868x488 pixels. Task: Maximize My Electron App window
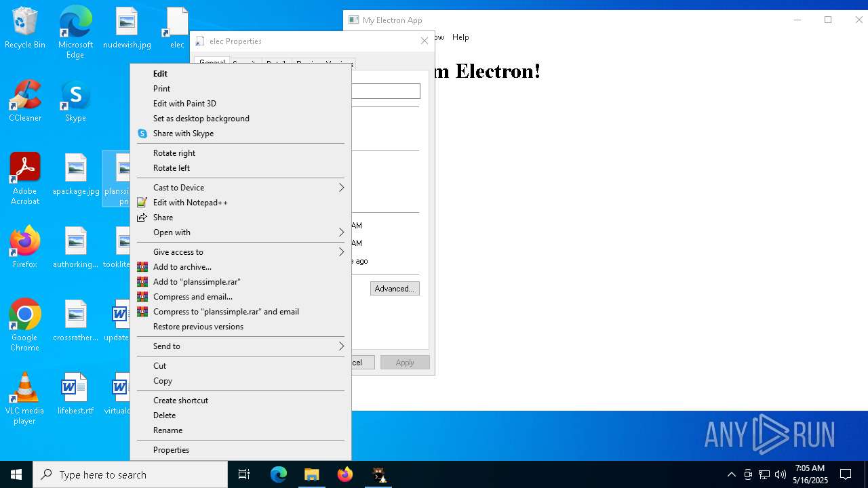(828, 20)
